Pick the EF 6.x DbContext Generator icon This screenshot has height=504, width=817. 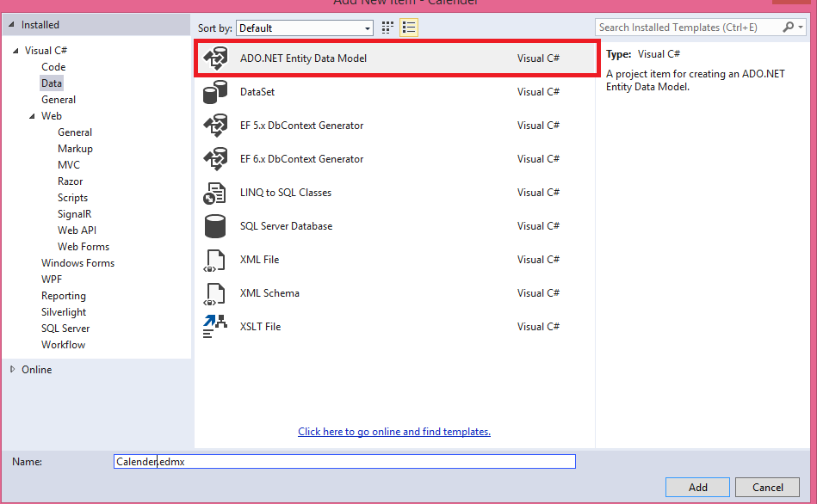[214, 159]
